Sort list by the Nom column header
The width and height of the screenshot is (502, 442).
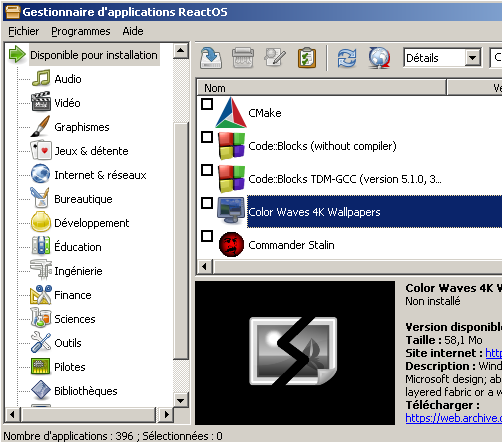(x=321, y=88)
